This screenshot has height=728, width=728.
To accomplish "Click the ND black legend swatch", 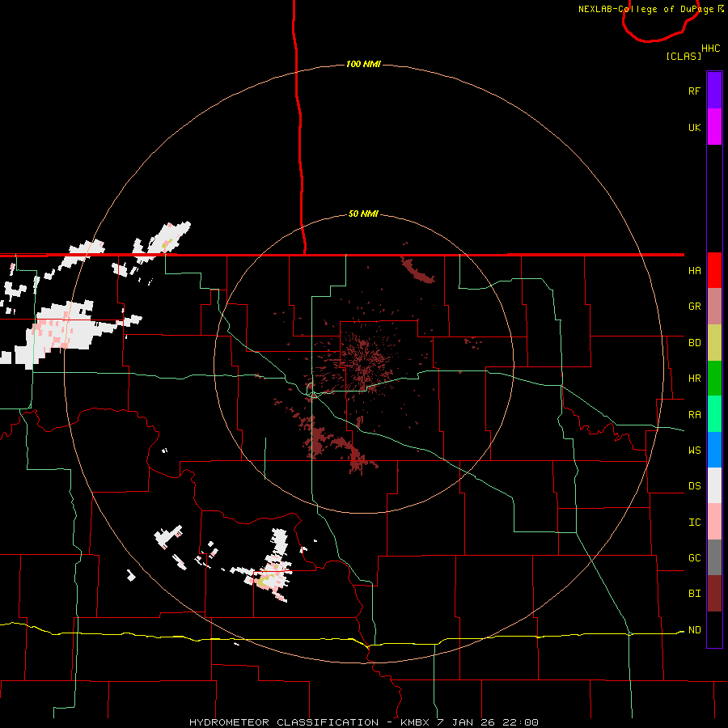I will pyautogui.click(x=714, y=629).
